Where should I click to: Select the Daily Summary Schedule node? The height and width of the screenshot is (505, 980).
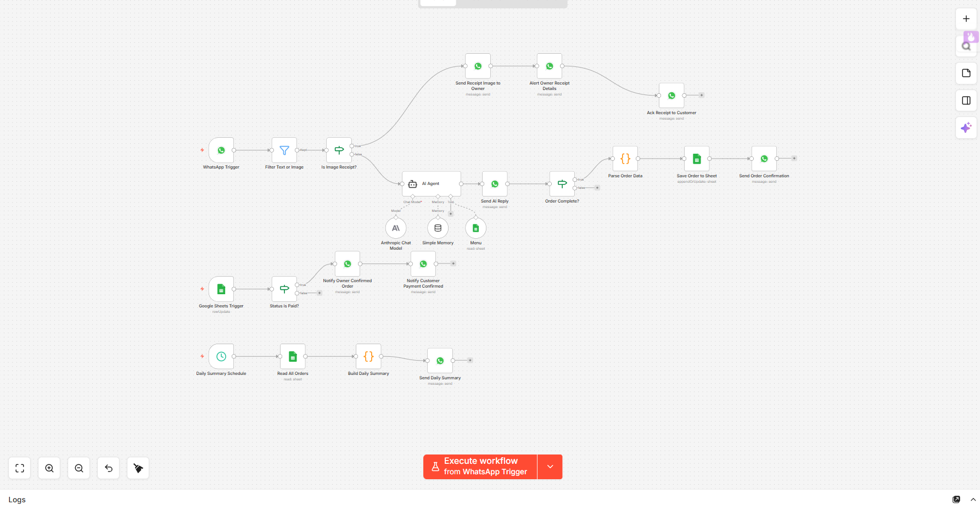coord(221,356)
